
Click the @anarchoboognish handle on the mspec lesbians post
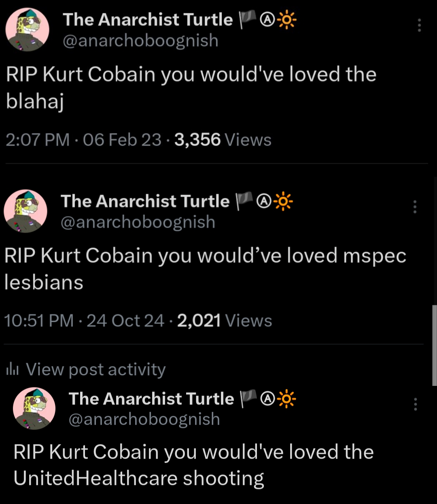coord(138,222)
